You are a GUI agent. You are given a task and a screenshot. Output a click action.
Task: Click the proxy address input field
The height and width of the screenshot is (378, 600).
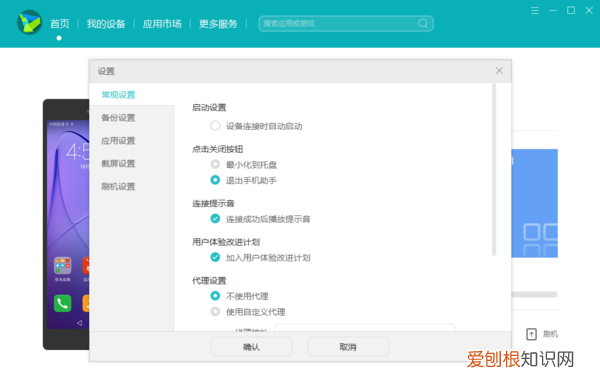tap(365, 327)
